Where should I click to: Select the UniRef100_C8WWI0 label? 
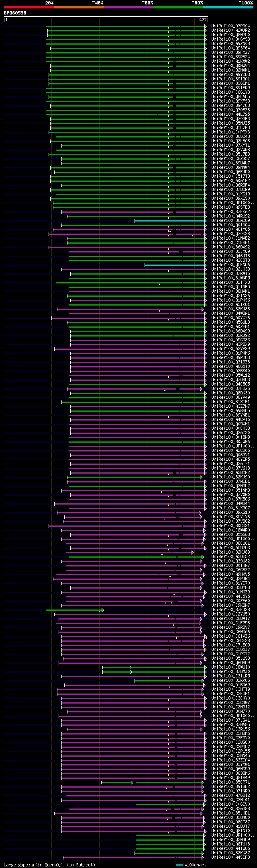pyautogui.click(x=230, y=667)
